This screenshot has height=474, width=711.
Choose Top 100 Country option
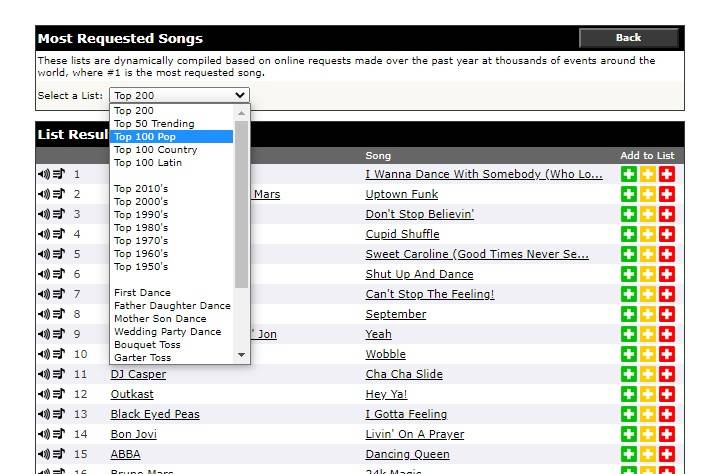[171, 150]
